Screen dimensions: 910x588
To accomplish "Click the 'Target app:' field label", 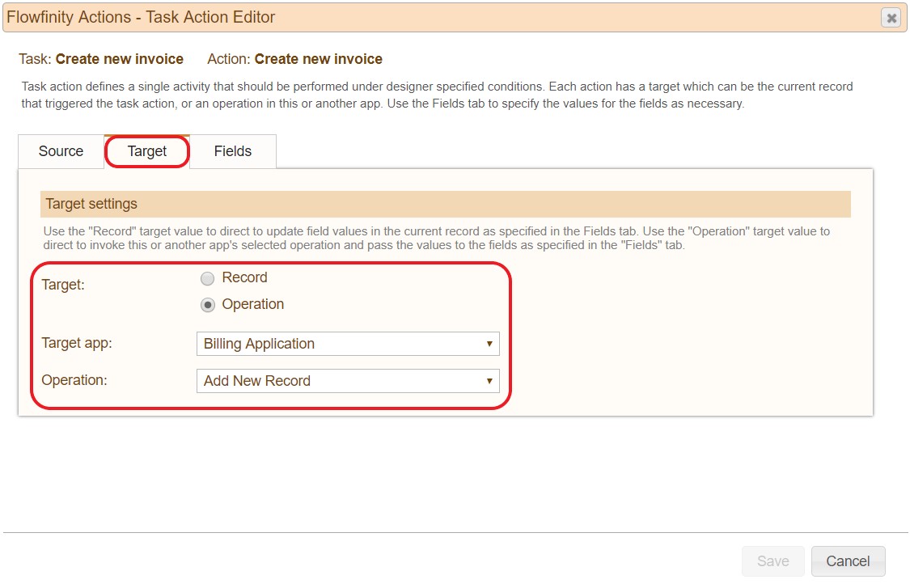I will [77, 343].
